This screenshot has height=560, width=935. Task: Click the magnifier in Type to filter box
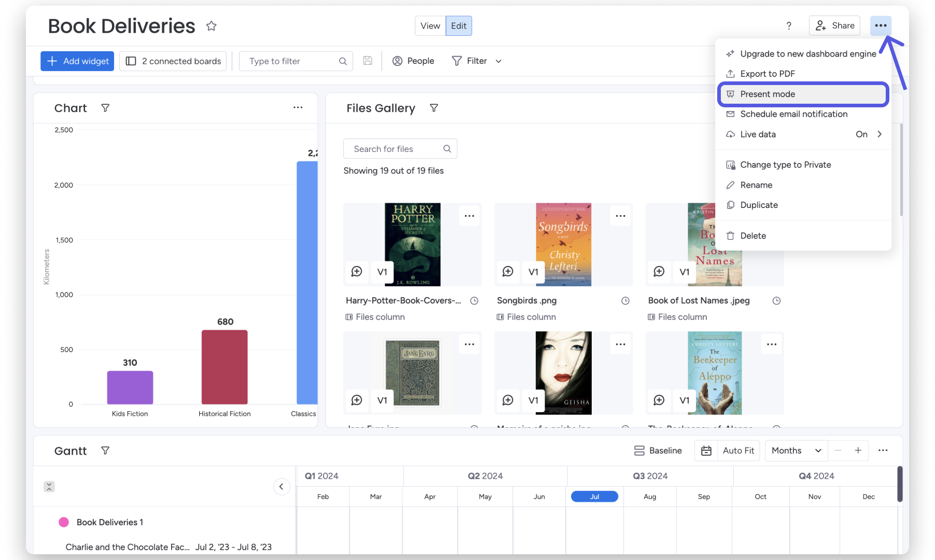click(x=343, y=61)
